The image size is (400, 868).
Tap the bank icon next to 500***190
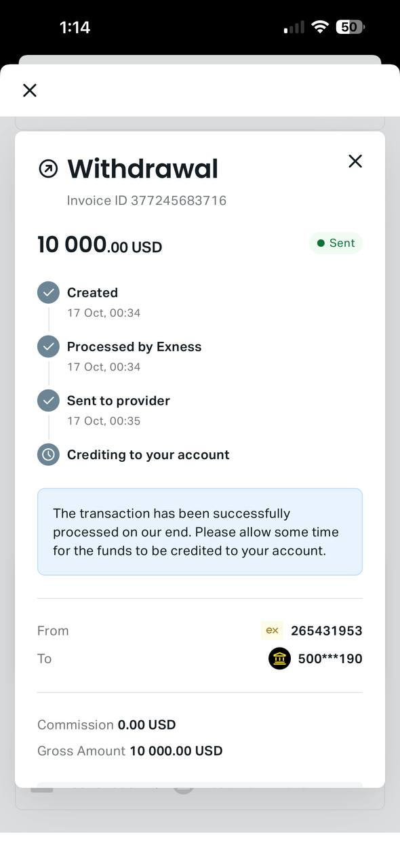(279, 658)
